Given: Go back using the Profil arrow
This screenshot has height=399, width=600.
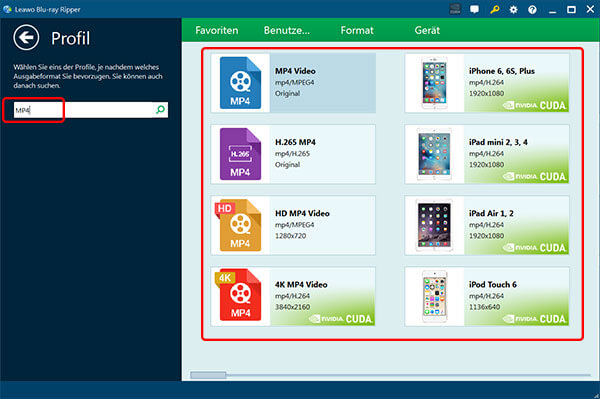Looking at the screenshot, I should click(26, 37).
